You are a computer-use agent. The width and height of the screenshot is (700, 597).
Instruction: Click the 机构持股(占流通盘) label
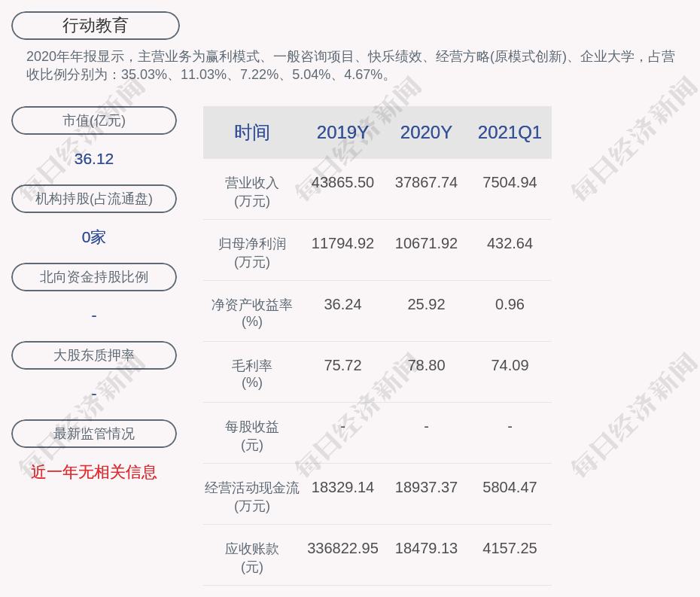pos(94,199)
